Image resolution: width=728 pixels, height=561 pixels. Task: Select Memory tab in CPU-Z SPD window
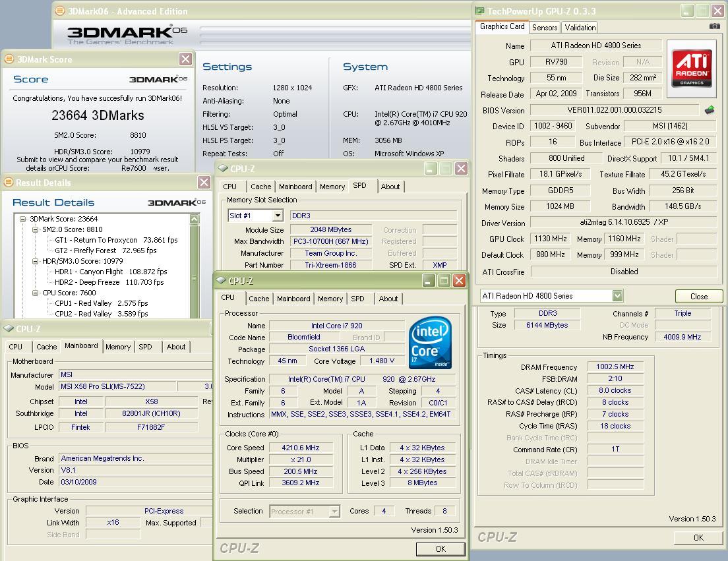click(x=332, y=187)
